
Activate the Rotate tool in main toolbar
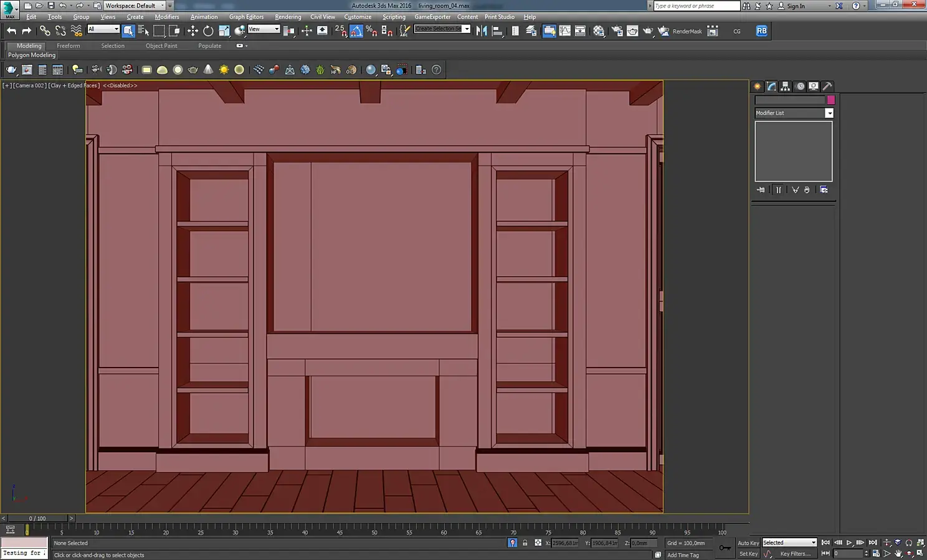click(x=208, y=31)
